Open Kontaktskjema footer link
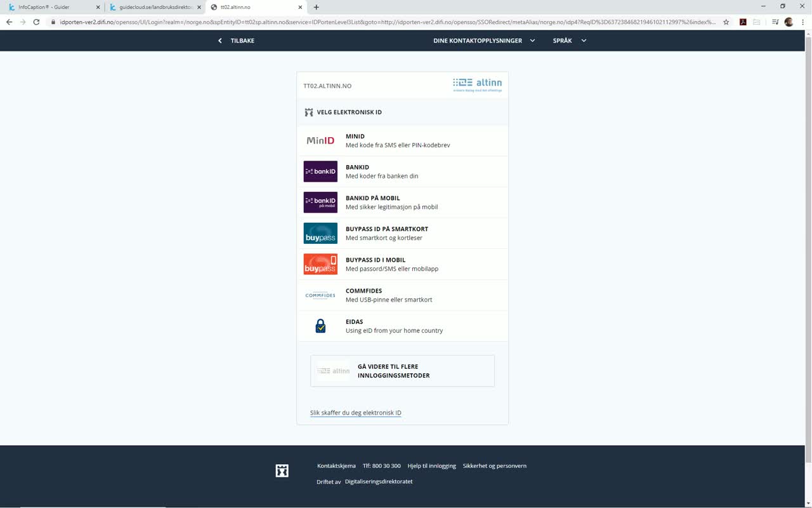 [x=336, y=466]
